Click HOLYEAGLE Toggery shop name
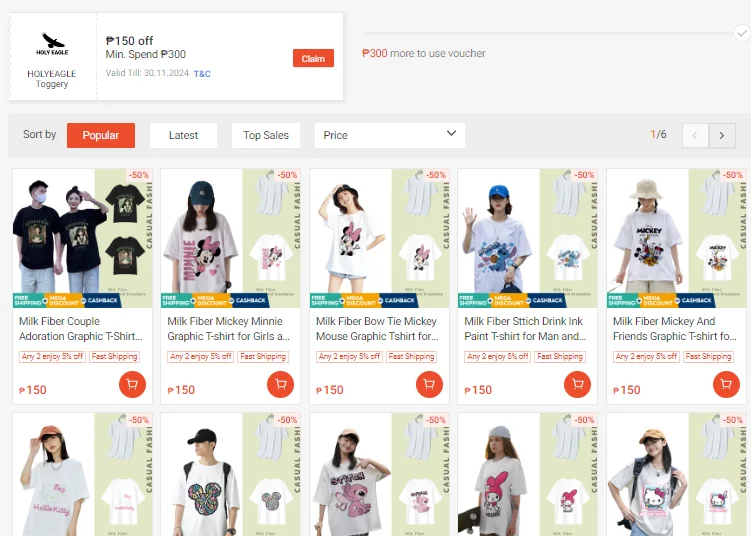This screenshot has height=536, width=751. pos(52,79)
